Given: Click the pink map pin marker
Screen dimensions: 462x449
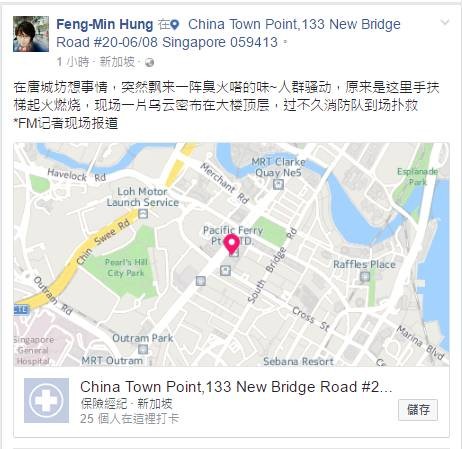Looking at the screenshot, I should pos(231,244).
